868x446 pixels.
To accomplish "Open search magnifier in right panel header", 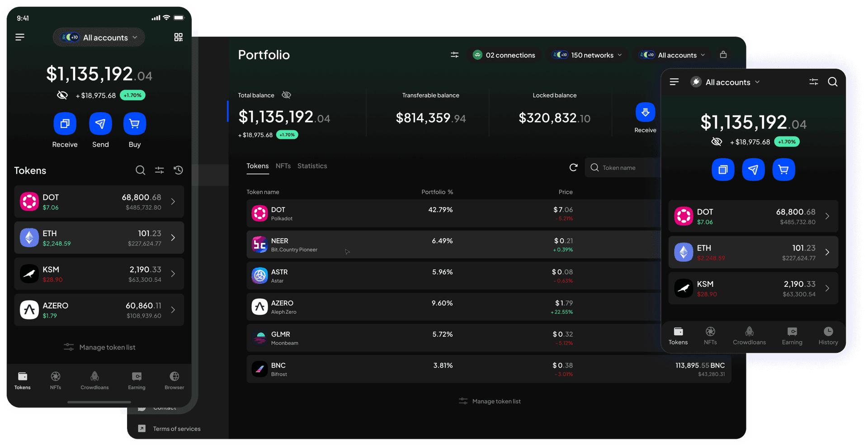I will 832,82.
